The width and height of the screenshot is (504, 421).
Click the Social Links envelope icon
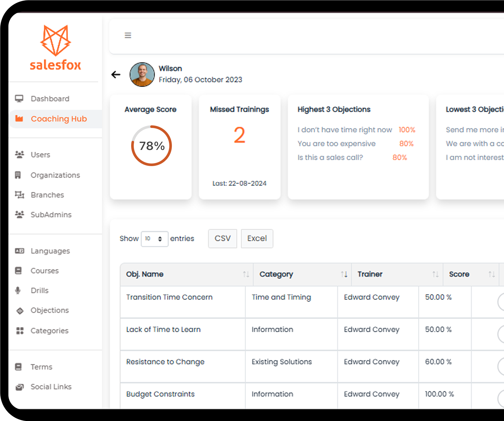point(19,387)
